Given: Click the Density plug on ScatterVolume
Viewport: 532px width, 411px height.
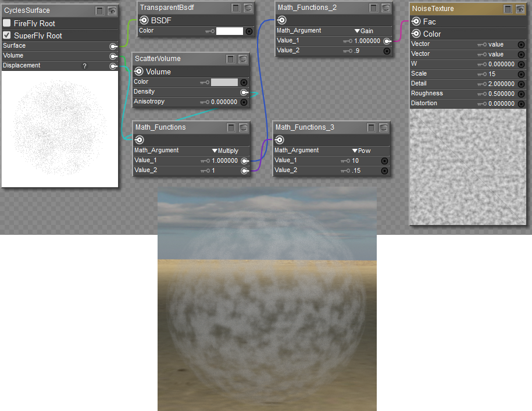Looking at the screenshot, I should [244, 92].
